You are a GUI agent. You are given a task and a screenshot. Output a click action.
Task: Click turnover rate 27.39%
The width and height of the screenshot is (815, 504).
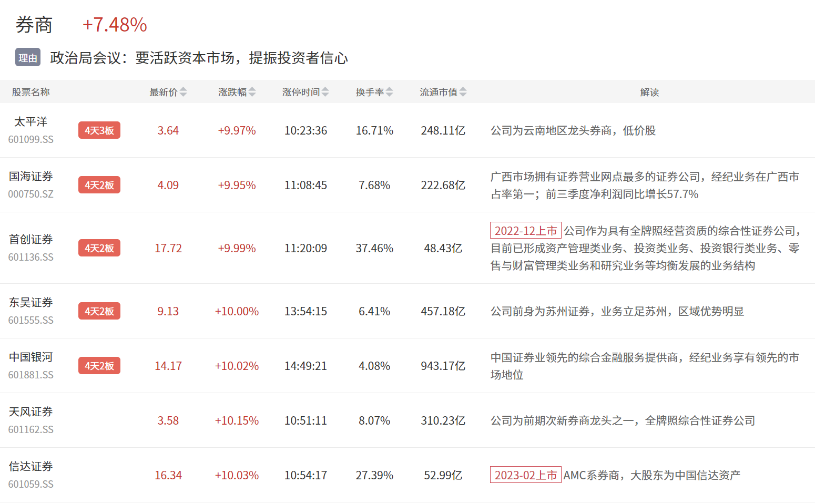(x=374, y=475)
